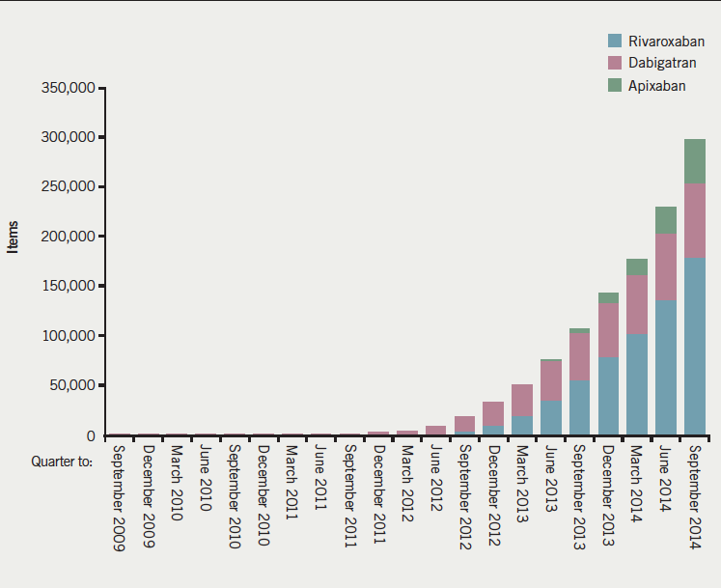This screenshot has width=721, height=588.
Task: Click the Dabigatran pink legend swatch
Action: pos(614,64)
